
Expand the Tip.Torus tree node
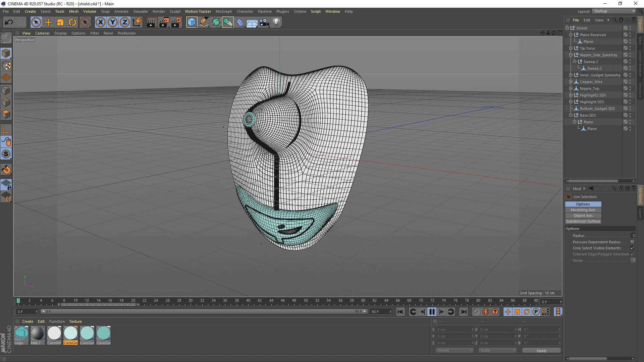pos(571,48)
